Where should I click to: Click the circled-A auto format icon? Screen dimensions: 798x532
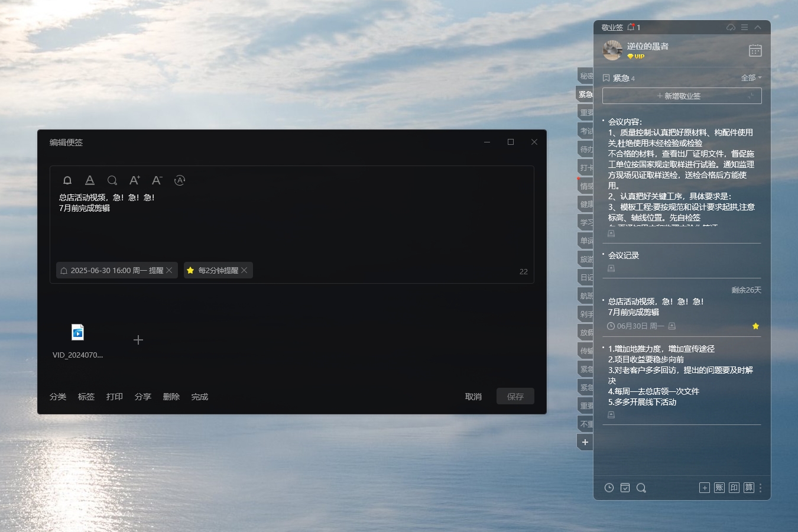[180, 180]
